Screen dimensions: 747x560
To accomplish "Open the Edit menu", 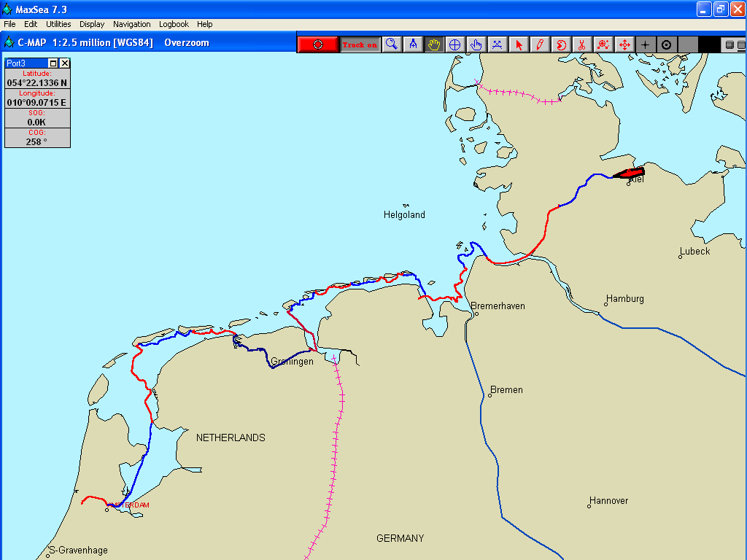I will coord(31,24).
